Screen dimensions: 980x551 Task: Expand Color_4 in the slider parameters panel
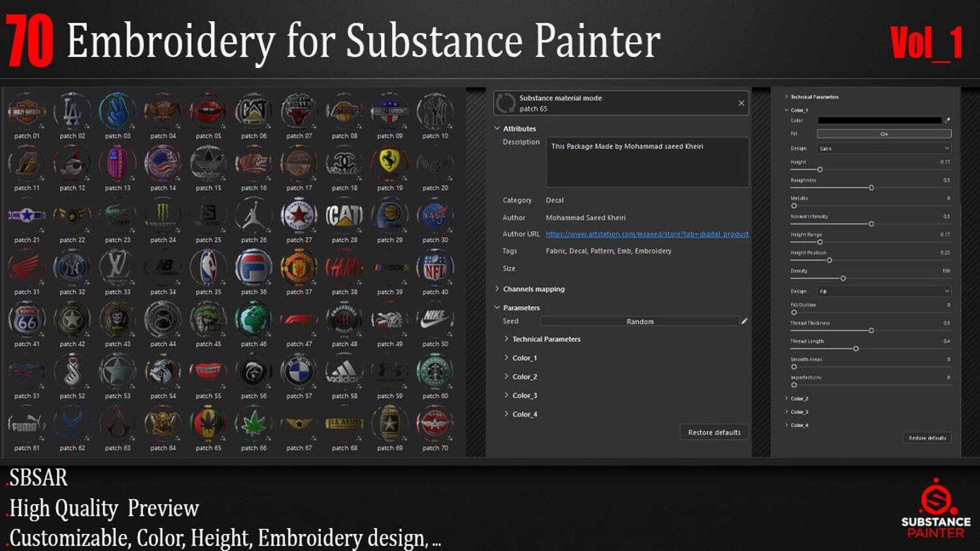coord(787,425)
